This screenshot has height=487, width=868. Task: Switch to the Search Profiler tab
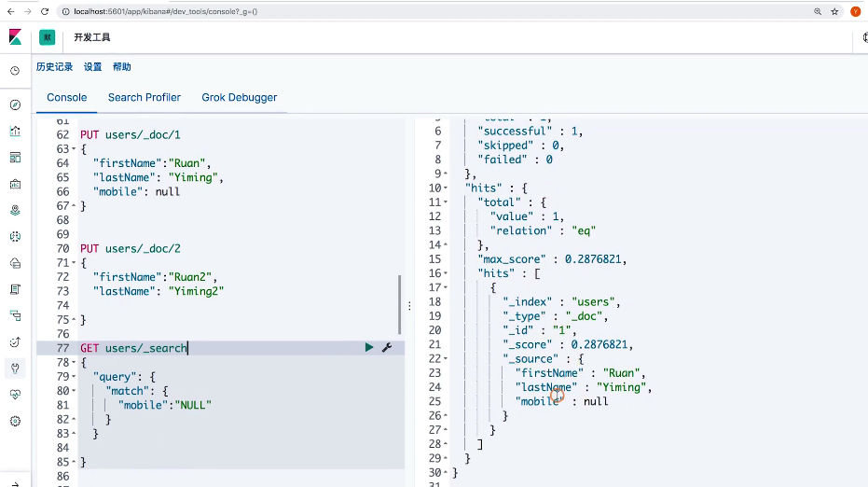[144, 97]
